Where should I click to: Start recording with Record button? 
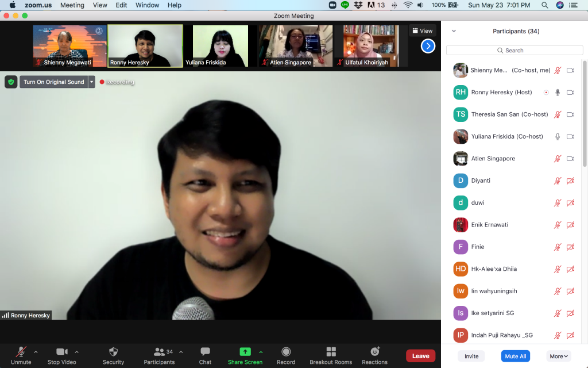[286, 352]
